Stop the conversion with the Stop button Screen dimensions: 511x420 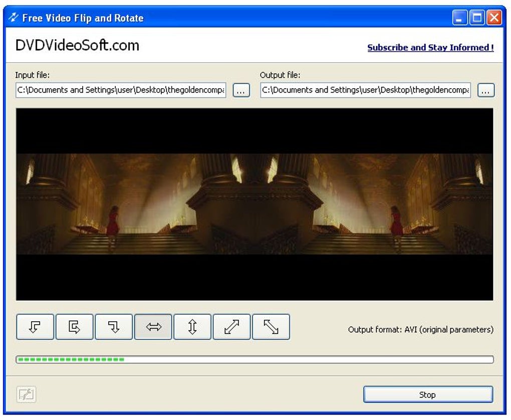coord(428,394)
